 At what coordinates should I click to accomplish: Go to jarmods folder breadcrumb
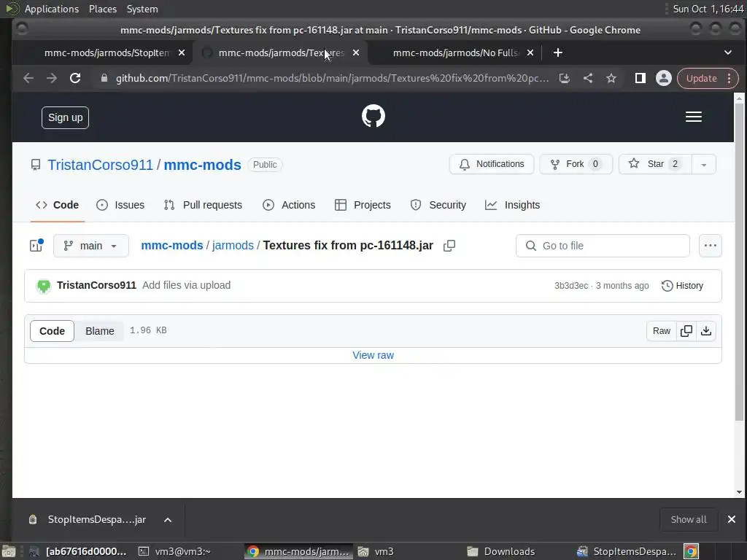233,246
